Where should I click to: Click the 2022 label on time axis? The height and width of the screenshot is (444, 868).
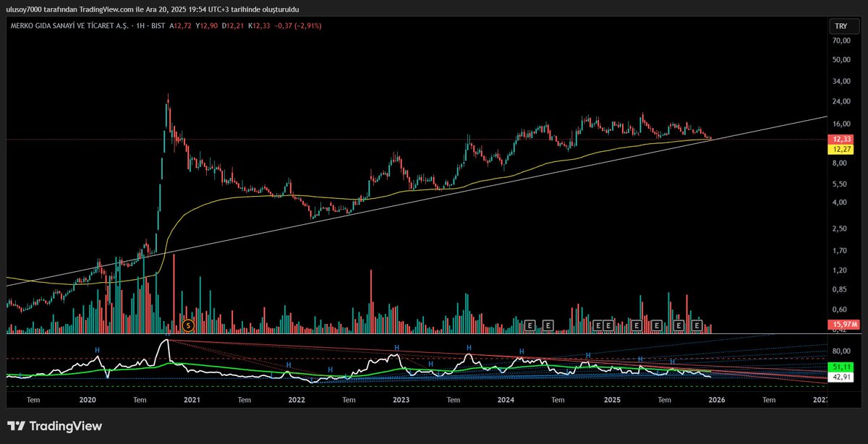click(x=297, y=398)
